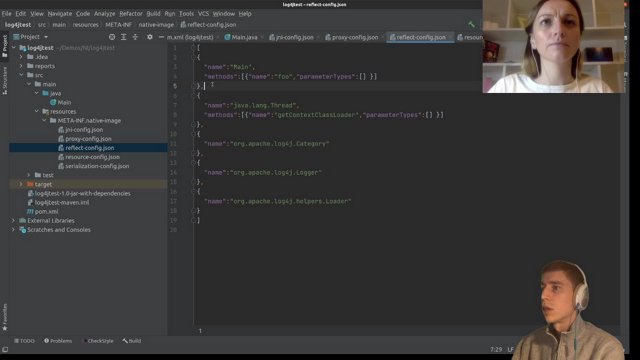This screenshot has width=640, height=360.
Task: Toggle the Favorites side tool window
Action: click(x=4, y=317)
